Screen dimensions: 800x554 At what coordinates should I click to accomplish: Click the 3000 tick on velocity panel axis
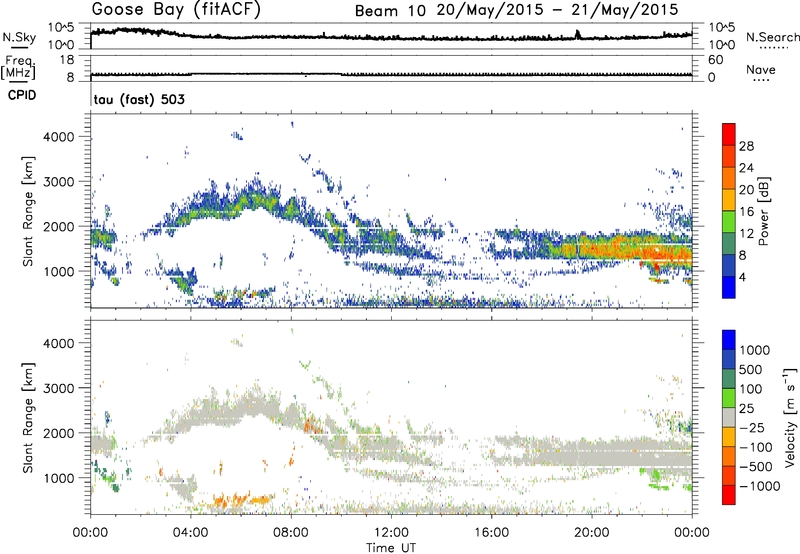tap(59, 388)
